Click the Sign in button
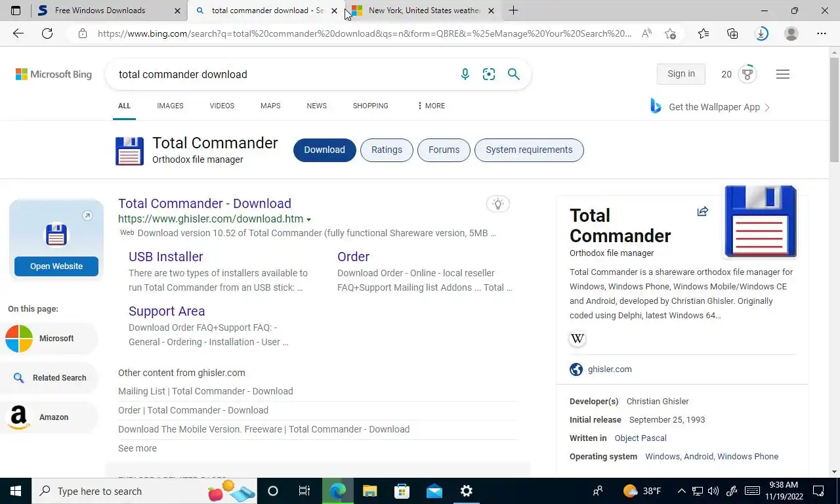Viewport: 840px width, 504px height. click(681, 74)
